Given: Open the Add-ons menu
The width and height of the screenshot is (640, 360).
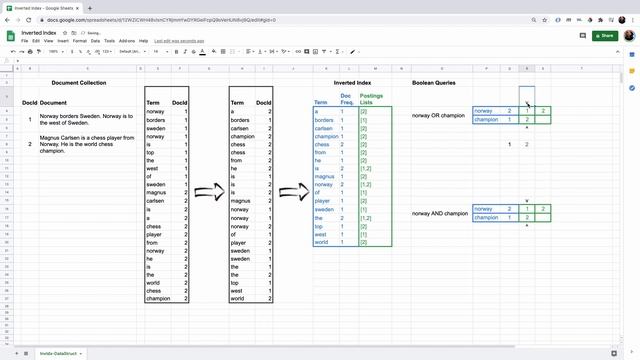Looking at the screenshot, I should 127,41.
